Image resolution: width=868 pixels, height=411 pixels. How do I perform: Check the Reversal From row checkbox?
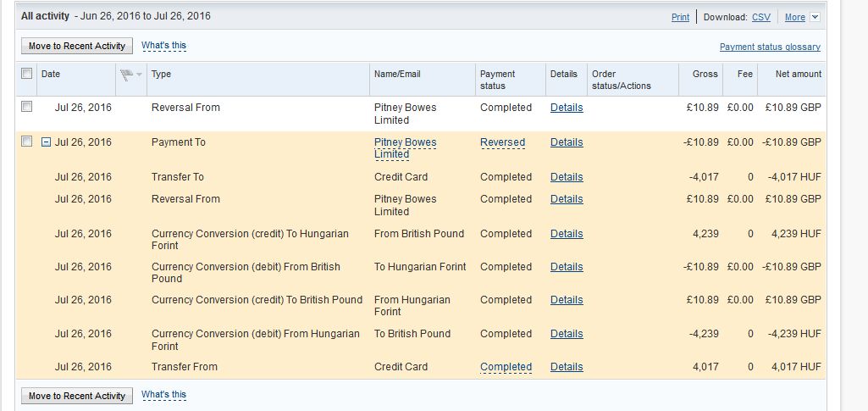[27, 108]
